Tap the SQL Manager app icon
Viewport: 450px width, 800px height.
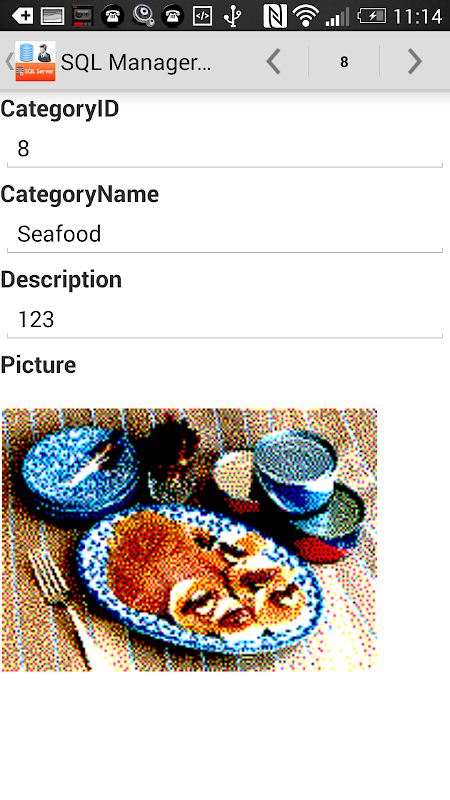pos(35,61)
